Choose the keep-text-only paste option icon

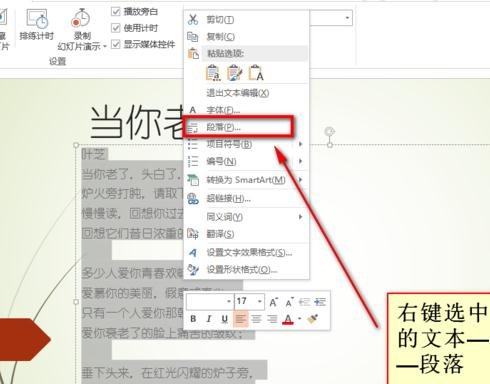256,73
